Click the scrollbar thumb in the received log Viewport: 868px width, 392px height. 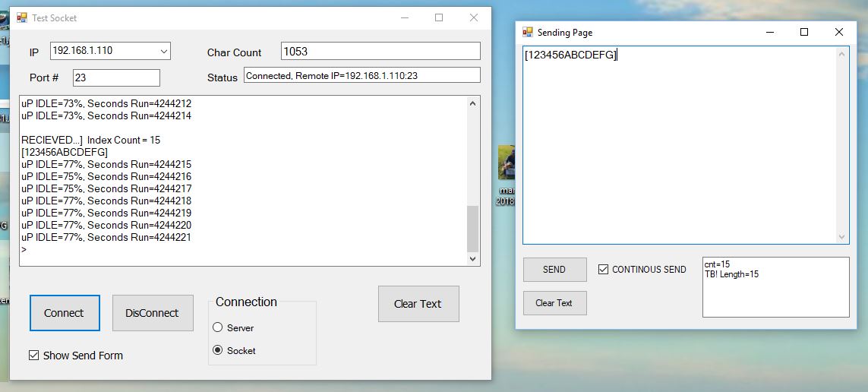(x=473, y=229)
